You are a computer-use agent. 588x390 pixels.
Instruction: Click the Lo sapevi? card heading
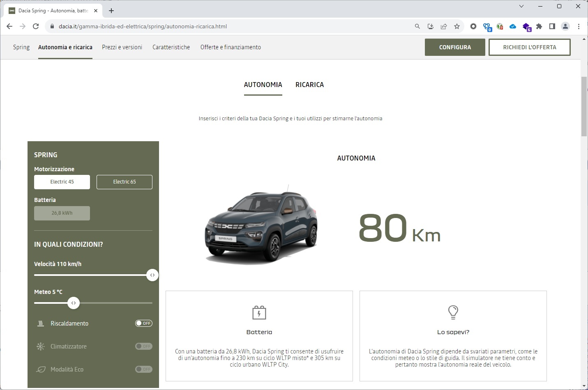[x=453, y=332]
